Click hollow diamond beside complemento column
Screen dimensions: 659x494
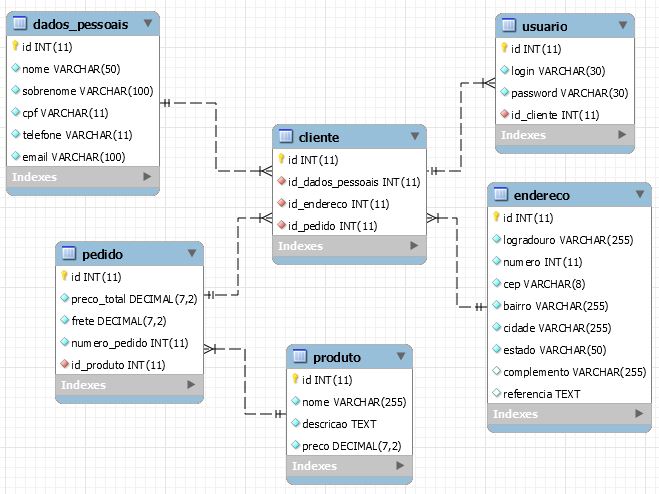(496, 371)
